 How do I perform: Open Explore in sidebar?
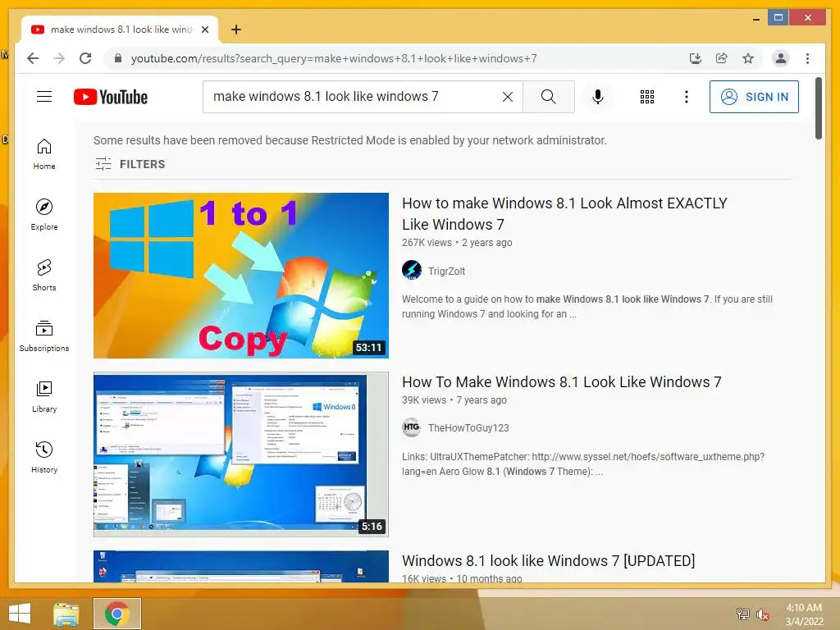coord(44,215)
